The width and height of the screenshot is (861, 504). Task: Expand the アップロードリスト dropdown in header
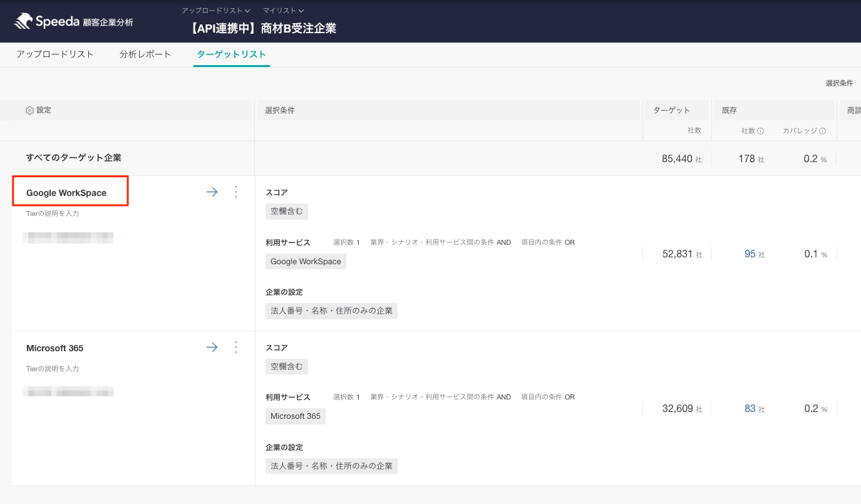pyautogui.click(x=215, y=11)
